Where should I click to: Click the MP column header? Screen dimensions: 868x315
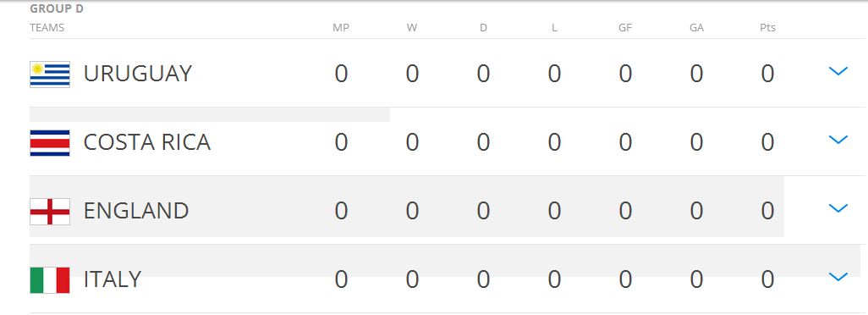(x=341, y=28)
